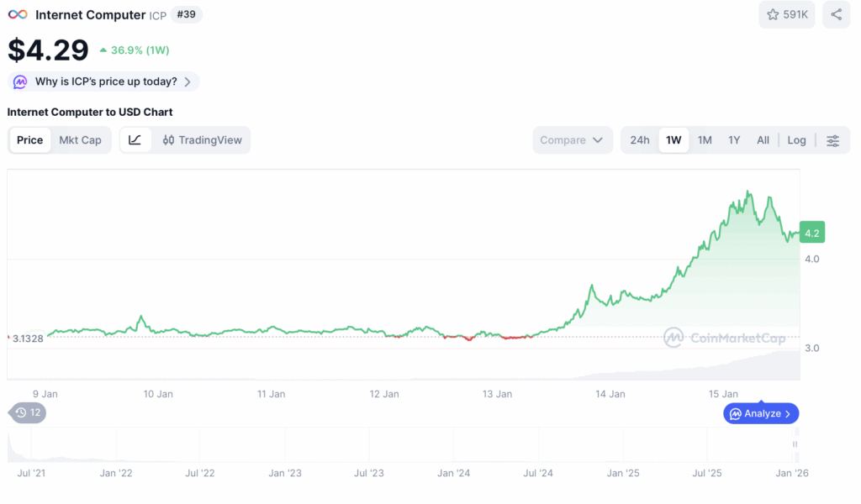Screen dimensions: 861x504
Task: Click the history clock badge 12
Action: pos(28,412)
